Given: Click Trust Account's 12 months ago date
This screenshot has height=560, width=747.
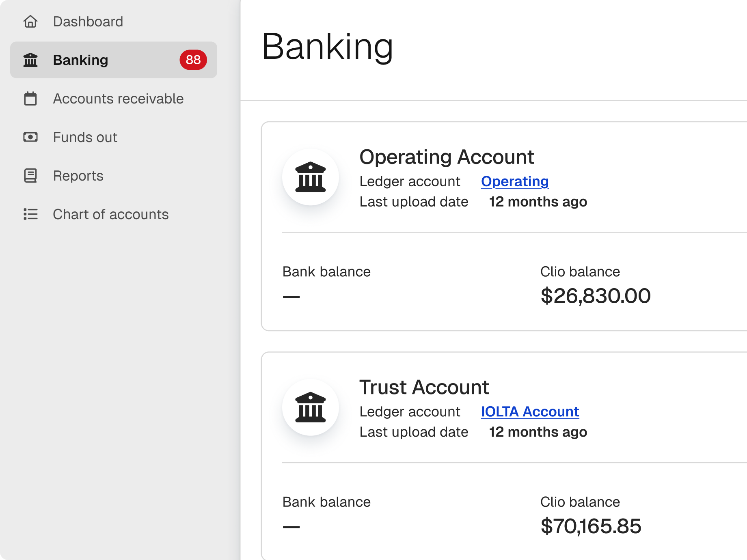Looking at the screenshot, I should click(x=538, y=432).
